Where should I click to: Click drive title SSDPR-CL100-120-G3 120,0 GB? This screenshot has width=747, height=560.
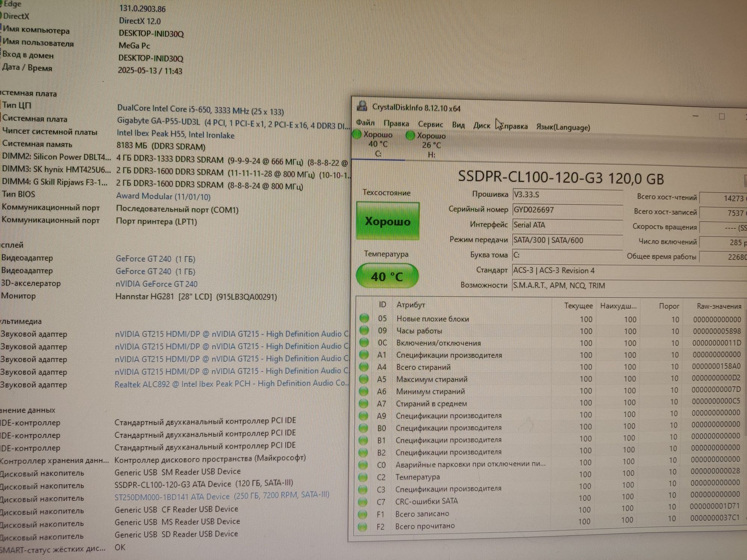point(561,177)
